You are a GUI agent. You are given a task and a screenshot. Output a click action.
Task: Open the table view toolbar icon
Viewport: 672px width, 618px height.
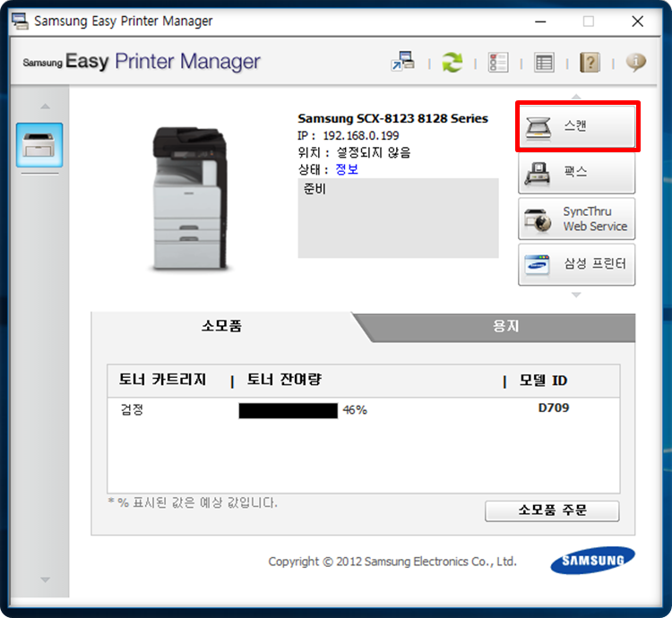(544, 63)
